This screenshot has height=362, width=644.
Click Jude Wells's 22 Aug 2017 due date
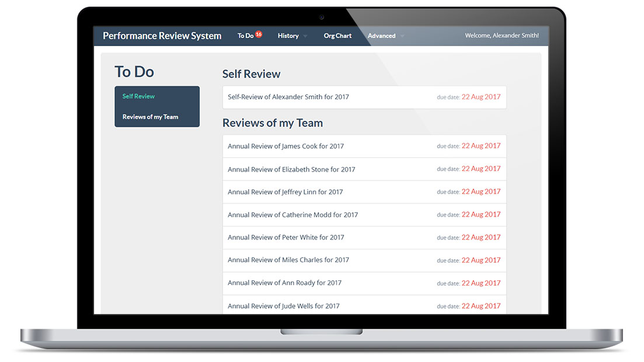click(481, 306)
